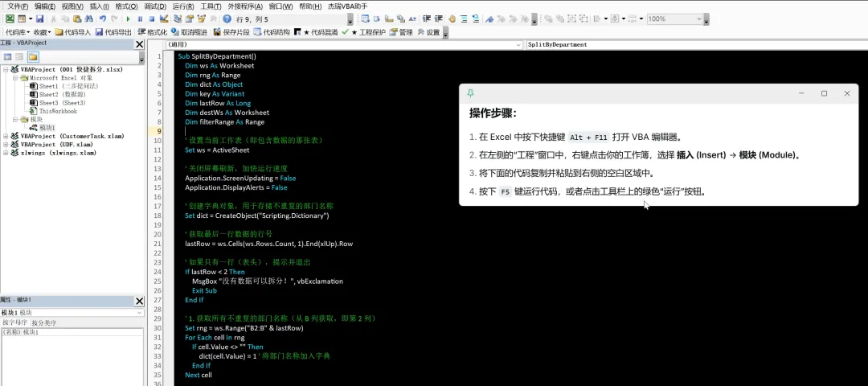Collapse VBAProject (001 快捷拆分.xlsx) node
The image size is (868, 386).
pos(6,70)
